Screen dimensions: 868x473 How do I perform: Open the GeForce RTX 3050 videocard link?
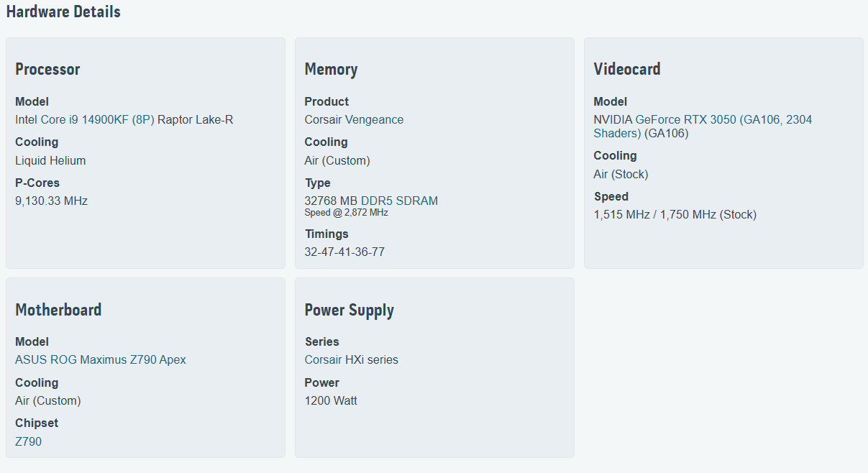(x=703, y=127)
